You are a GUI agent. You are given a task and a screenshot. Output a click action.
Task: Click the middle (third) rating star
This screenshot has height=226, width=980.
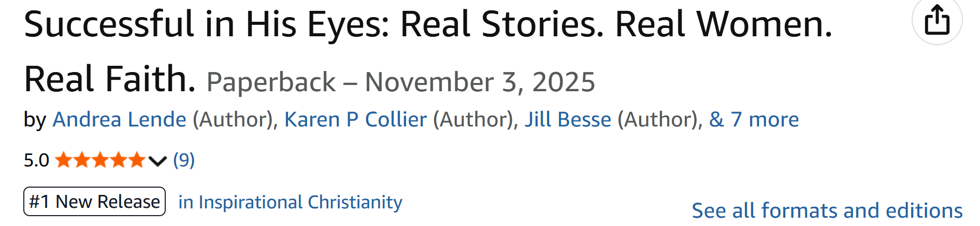point(100,160)
